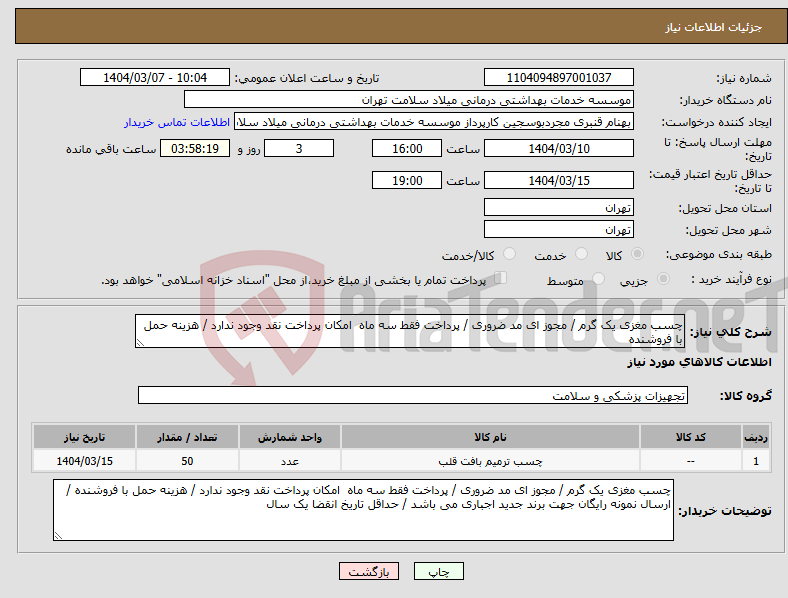The image size is (788, 598).
Task: Click the کد کالا column header
Action: point(691,437)
